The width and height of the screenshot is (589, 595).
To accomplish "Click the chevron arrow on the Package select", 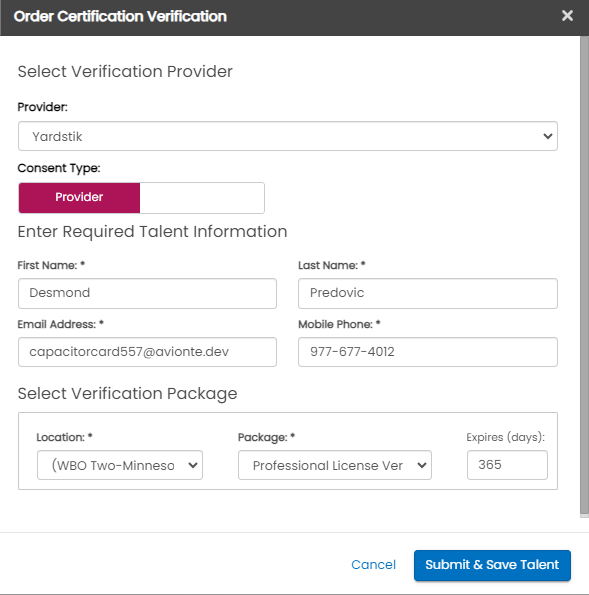I will coord(422,465).
